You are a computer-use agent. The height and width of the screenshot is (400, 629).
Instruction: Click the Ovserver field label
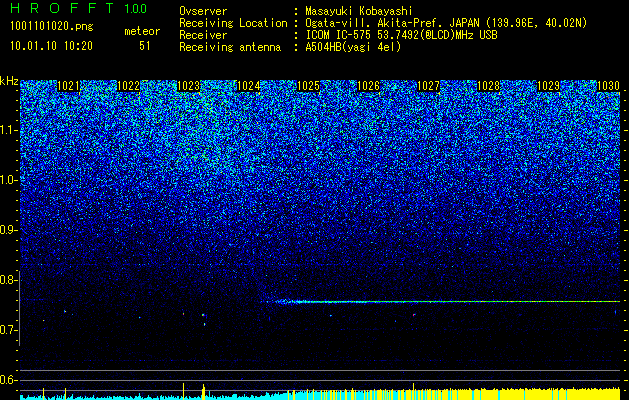(203, 11)
